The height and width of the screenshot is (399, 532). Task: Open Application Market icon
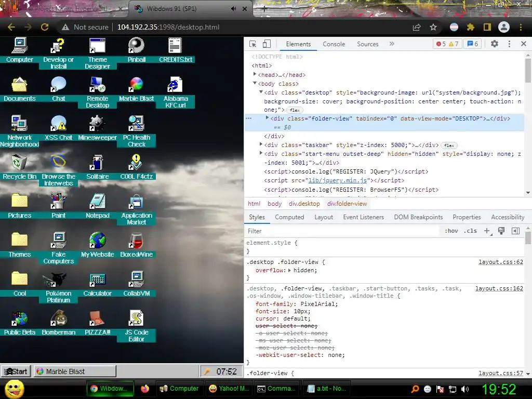tap(137, 209)
